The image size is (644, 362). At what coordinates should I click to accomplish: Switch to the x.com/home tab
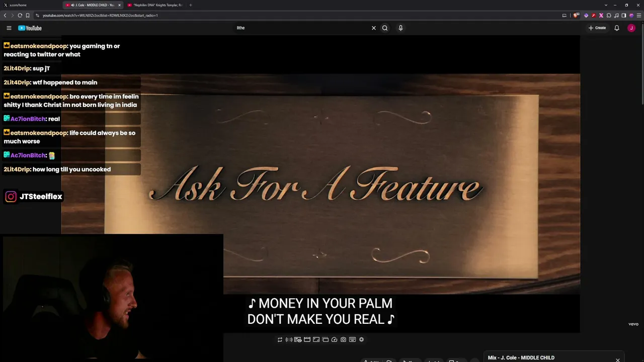click(x=30, y=5)
